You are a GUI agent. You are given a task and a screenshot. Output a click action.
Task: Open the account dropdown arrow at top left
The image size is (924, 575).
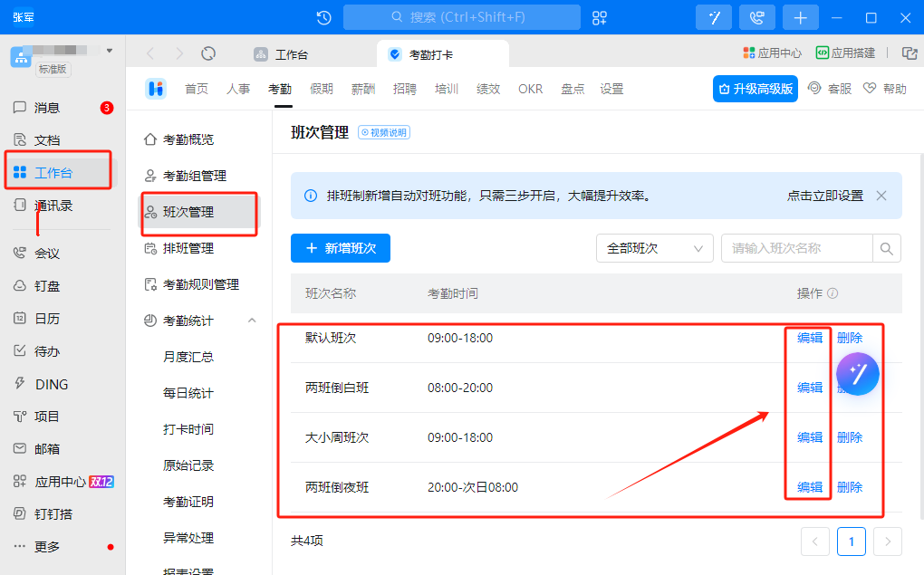pyautogui.click(x=110, y=51)
